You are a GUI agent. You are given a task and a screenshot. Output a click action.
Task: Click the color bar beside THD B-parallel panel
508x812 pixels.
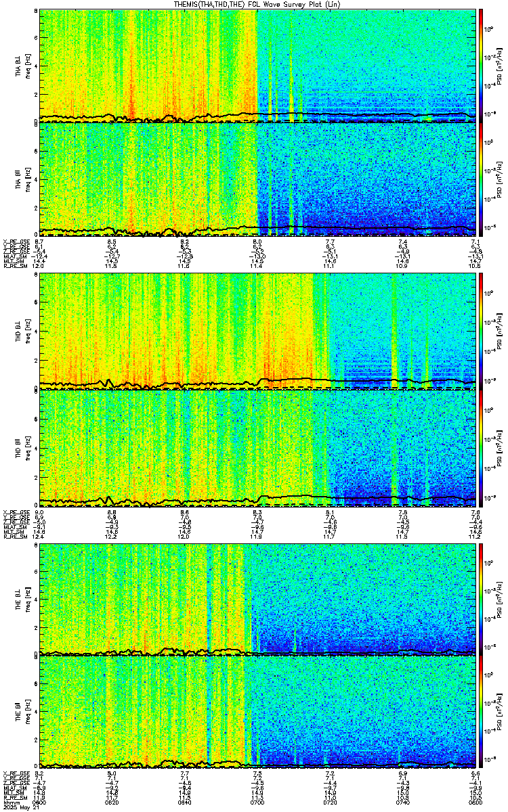click(481, 448)
